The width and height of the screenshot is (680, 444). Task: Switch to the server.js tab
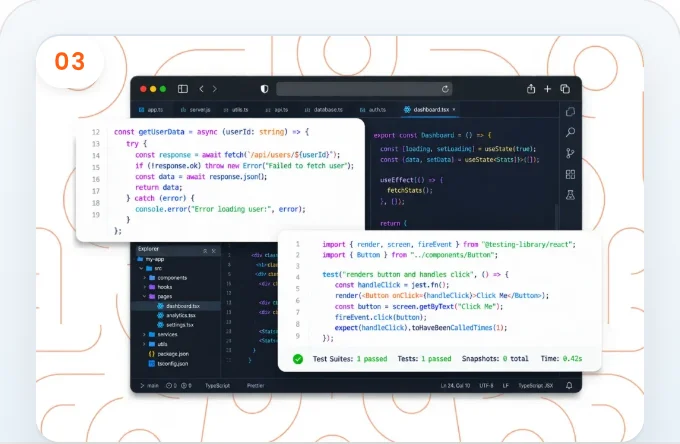[195, 110]
